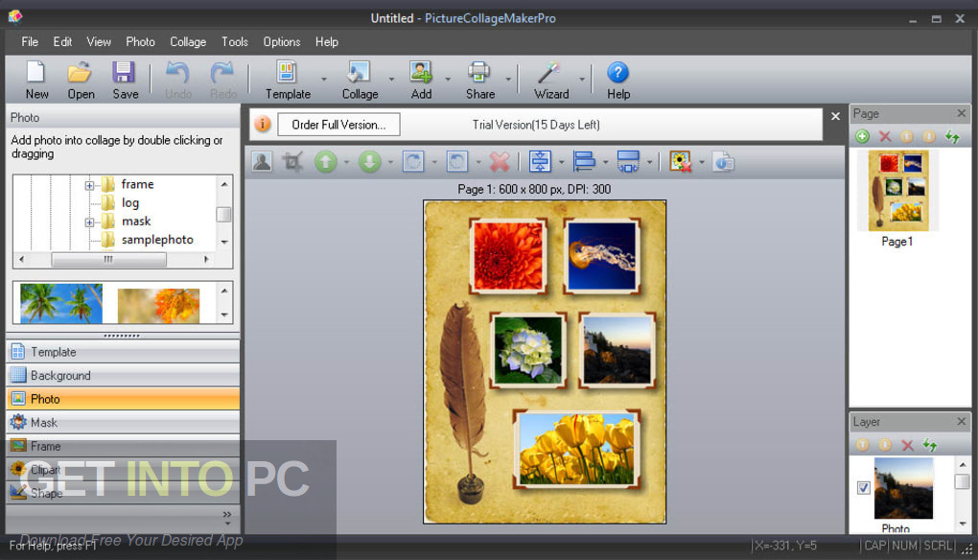Open the Tools menu
This screenshot has height=560, width=978.
pos(234,41)
